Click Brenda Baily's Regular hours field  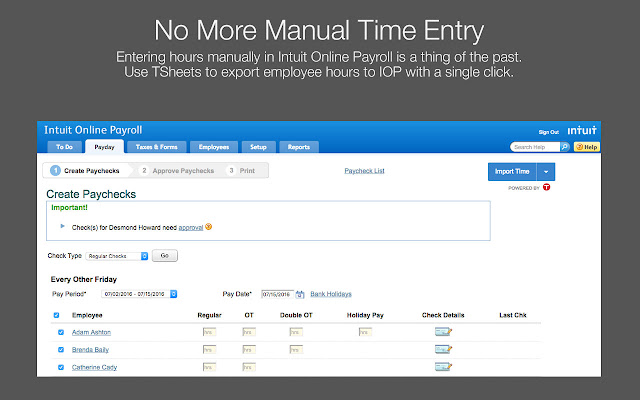tap(209, 350)
